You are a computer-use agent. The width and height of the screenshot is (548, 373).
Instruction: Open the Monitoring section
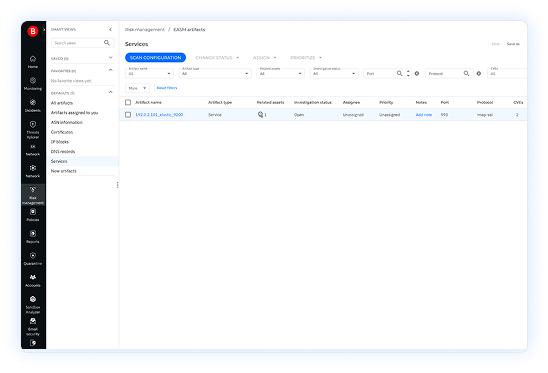coord(33,84)
